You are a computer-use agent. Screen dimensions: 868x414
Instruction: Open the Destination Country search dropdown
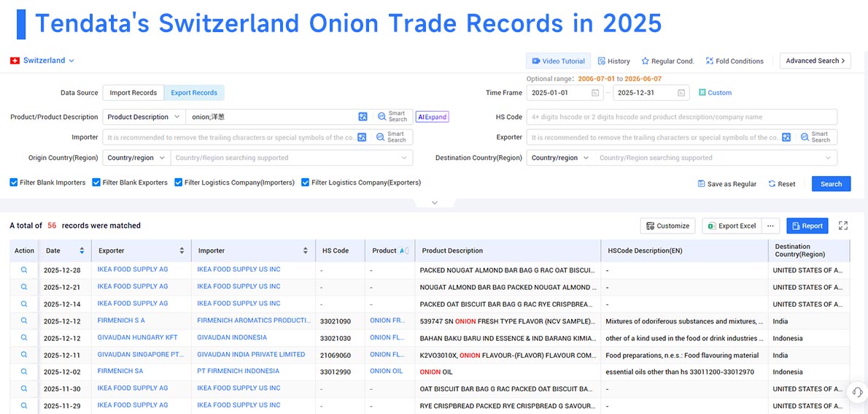(716, 158)
